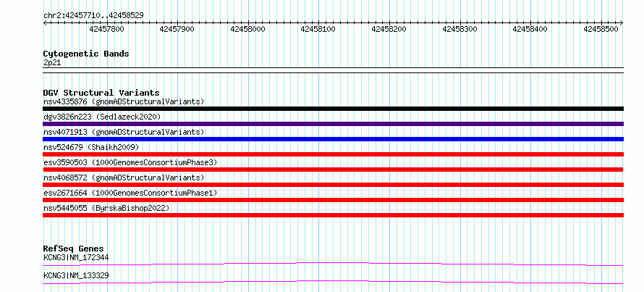644x292 pixels.
Task: Click ruler coordinate 42457900
Action: pyautogui.click(x=177, y=29)
